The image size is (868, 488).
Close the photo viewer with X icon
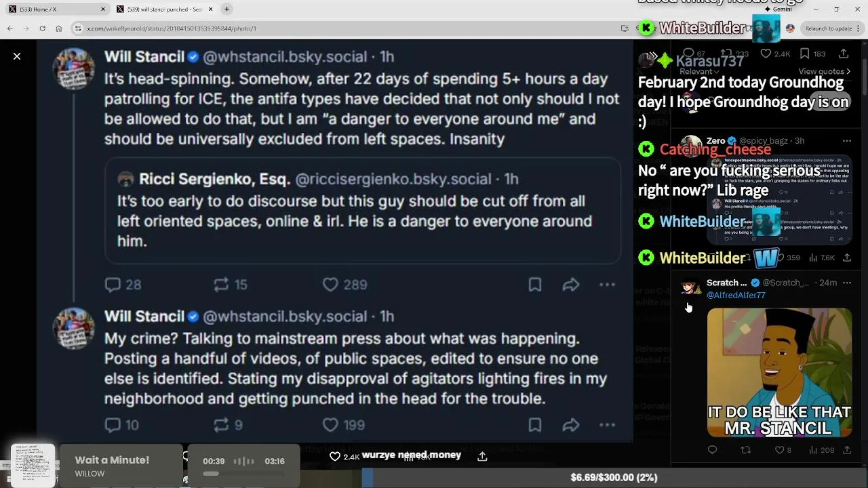click(x=17, y=56)
